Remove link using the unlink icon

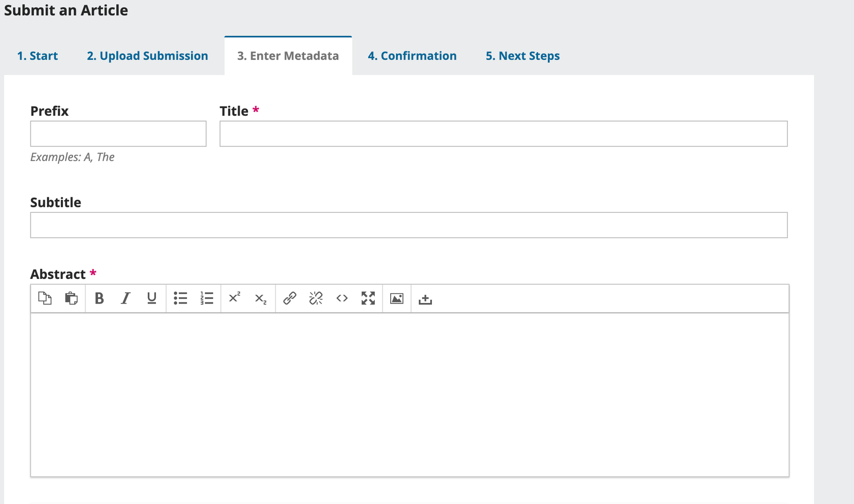tap(315, 298)
